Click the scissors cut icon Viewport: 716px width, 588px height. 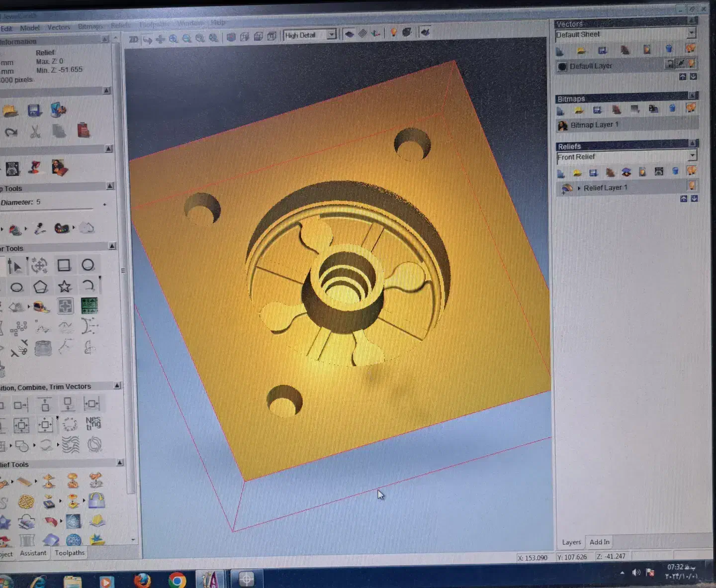pos(35,131)
